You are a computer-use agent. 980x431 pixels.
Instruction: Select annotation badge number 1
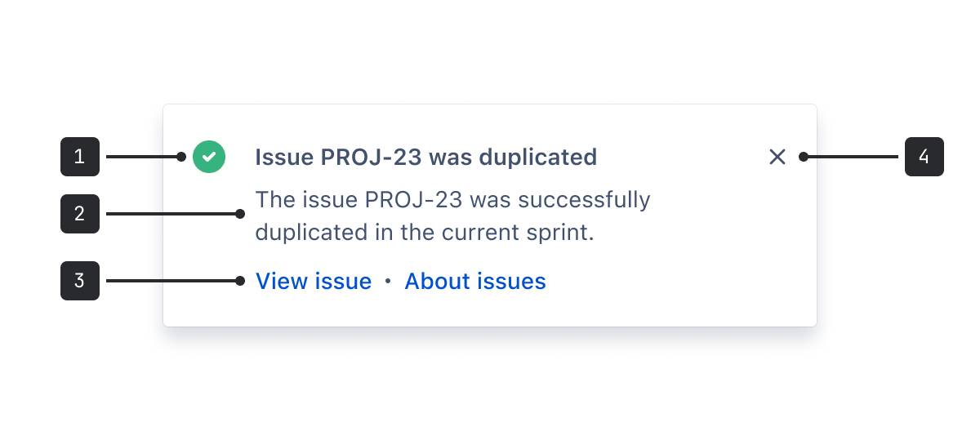coord(80,157)
